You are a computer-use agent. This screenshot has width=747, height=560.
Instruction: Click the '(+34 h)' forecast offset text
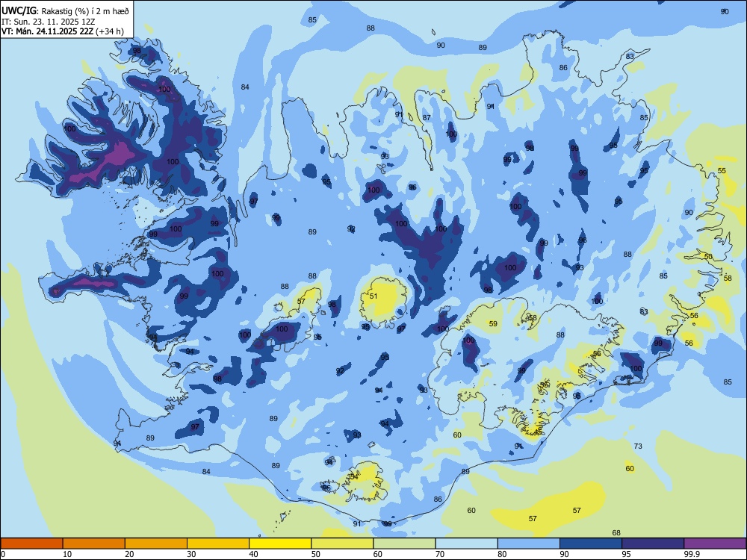tap(110, 31)
